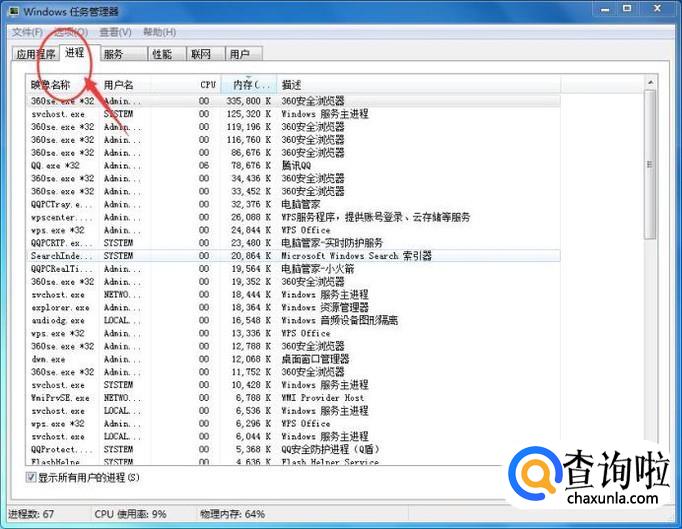The height and width of the screenshot is (529, 682).
Task: Click the Windows 资源管理器 description
Action: tap(325, 308)
